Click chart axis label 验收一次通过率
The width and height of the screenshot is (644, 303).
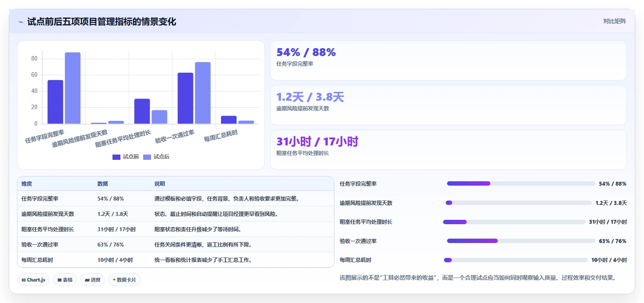pyautogui.click(x=175, y=137)
